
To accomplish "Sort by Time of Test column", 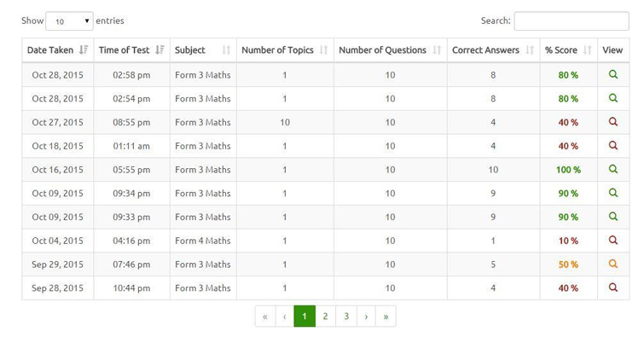I will 131,50.
